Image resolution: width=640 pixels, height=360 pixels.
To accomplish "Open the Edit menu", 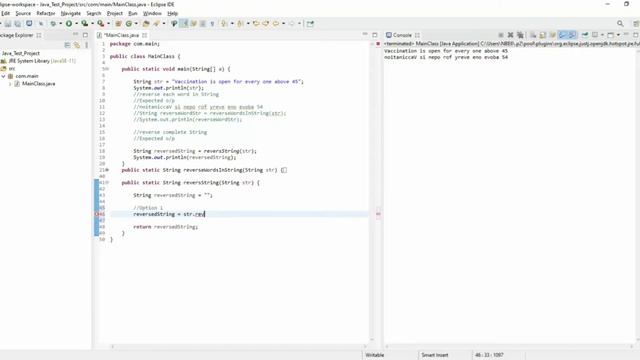I will tap(5, 13).
